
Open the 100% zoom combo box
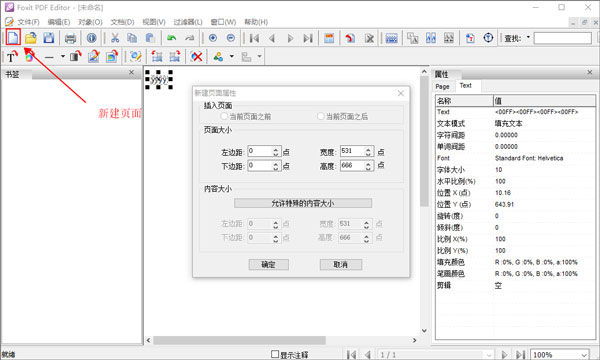[x=559, y=355]
